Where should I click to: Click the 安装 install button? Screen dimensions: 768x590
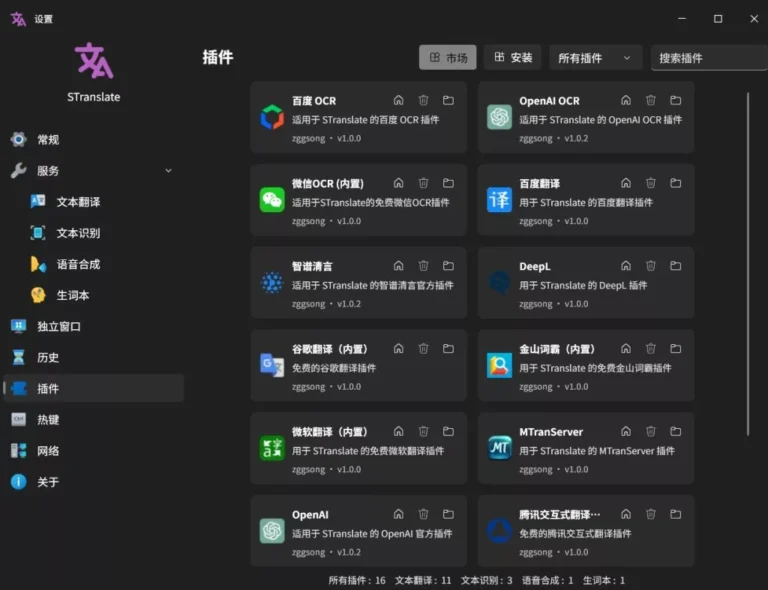512,58
